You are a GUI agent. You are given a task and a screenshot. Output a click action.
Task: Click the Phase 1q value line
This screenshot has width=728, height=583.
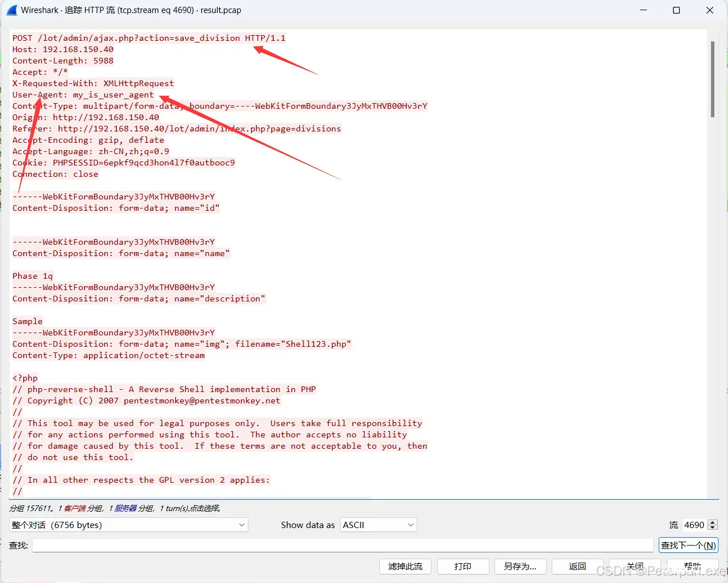32,276
